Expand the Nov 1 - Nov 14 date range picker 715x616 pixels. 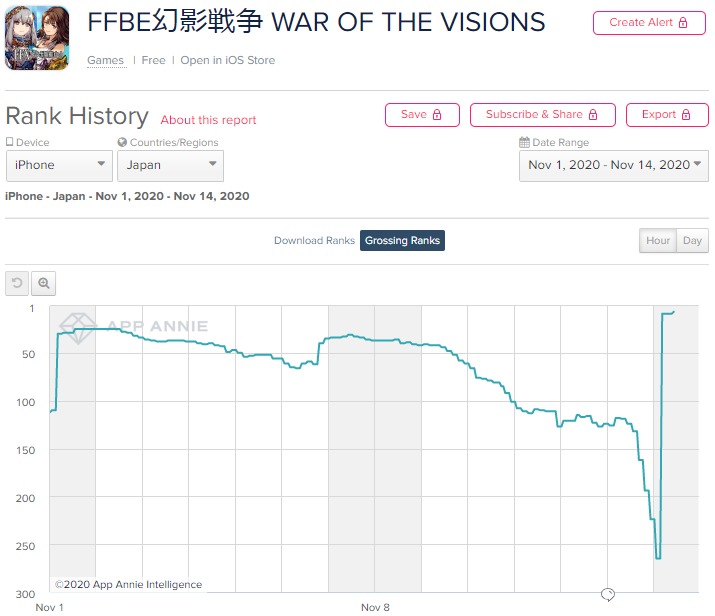tap(614, 166)
